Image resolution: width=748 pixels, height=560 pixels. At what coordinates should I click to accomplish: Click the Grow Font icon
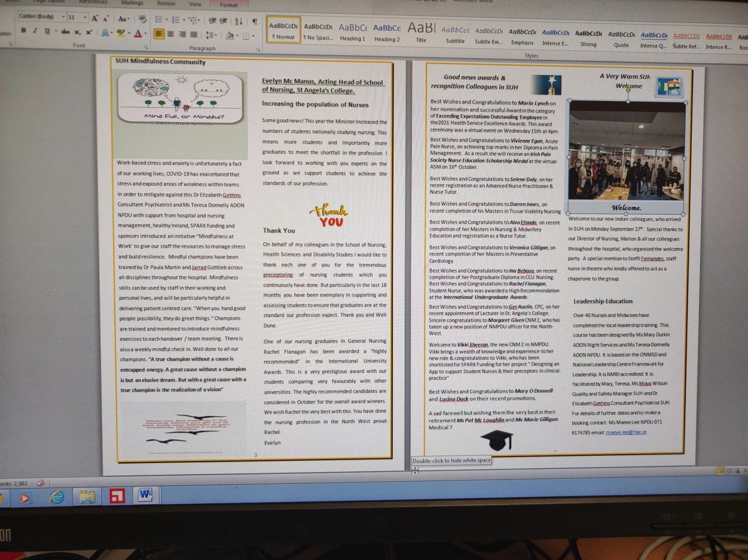(x=95, y=19)
